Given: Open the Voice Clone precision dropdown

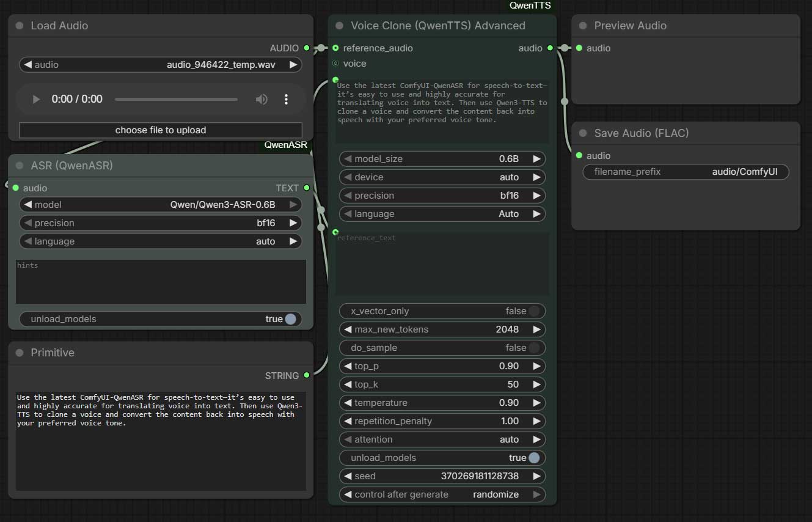Looking at the screenshot, I should coord(442,196).
